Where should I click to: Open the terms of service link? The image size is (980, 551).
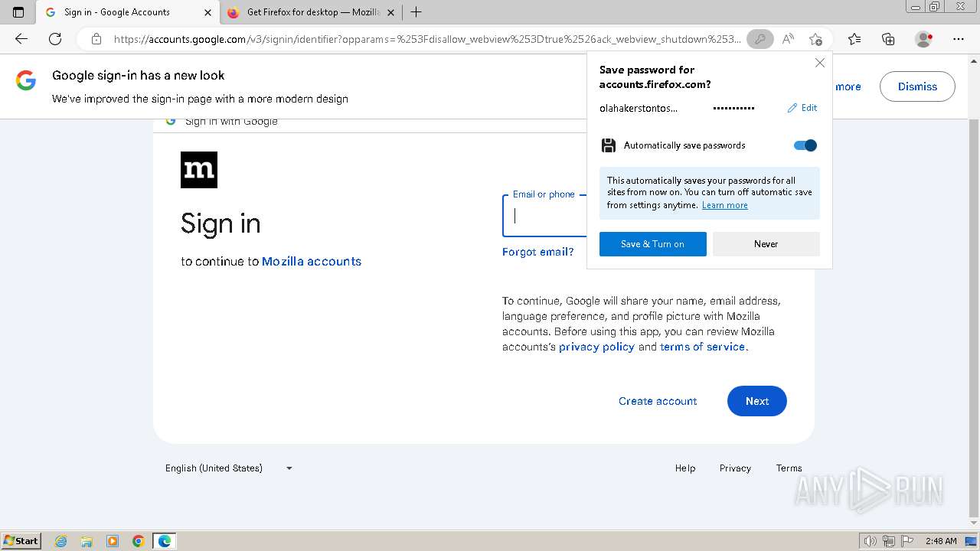click(702, 347)
